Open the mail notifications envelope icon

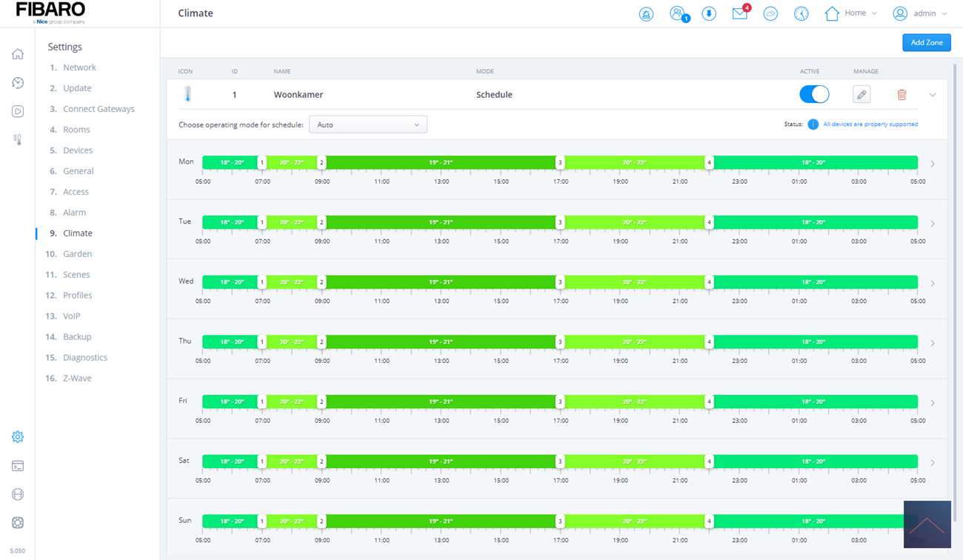pyautogui.click(x=740, y=14)
